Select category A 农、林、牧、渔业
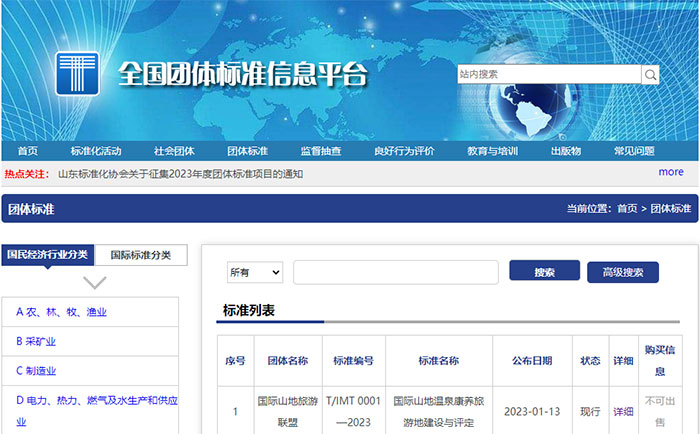This screenshot has width=700, height=434. coord(61,312)
